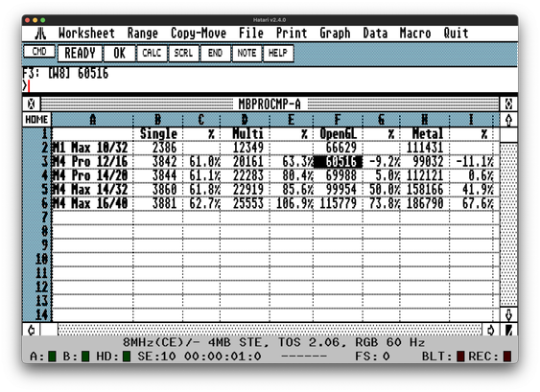Select row 3 header

coord(37,162)
